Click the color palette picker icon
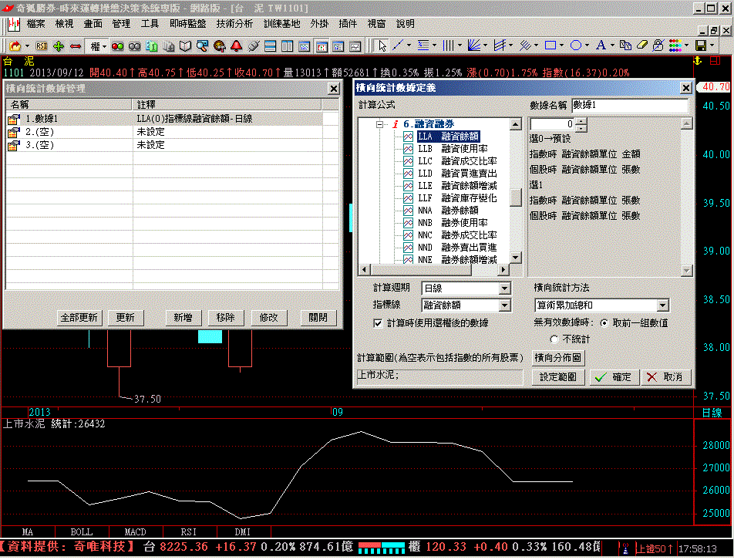 tap(675, 46)
